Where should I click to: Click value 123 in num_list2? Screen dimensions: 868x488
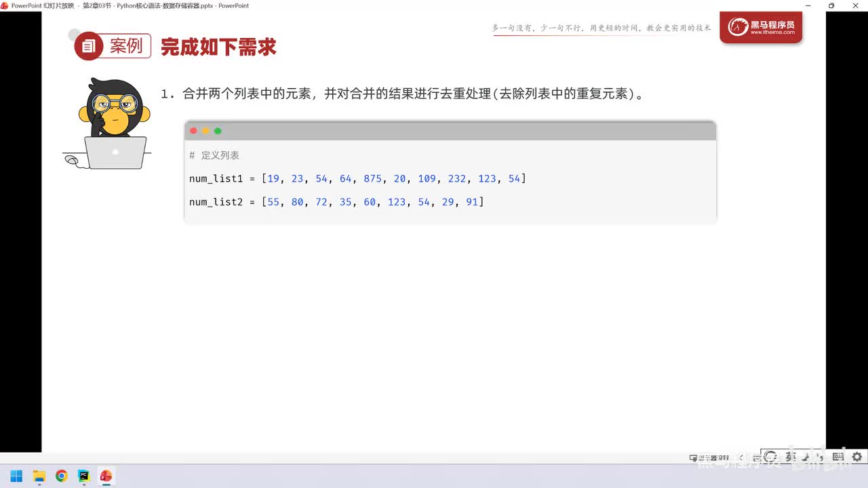tap(397, 202)
